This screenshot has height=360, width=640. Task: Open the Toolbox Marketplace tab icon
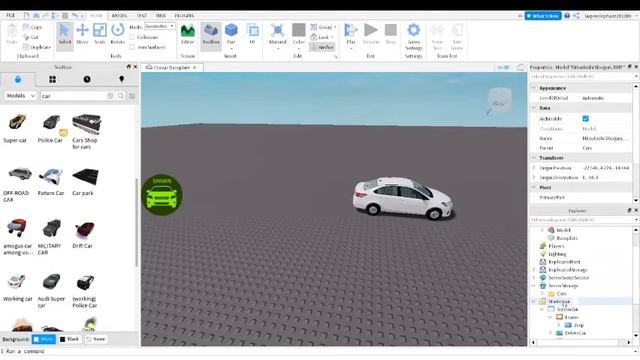tap(18, 79)
